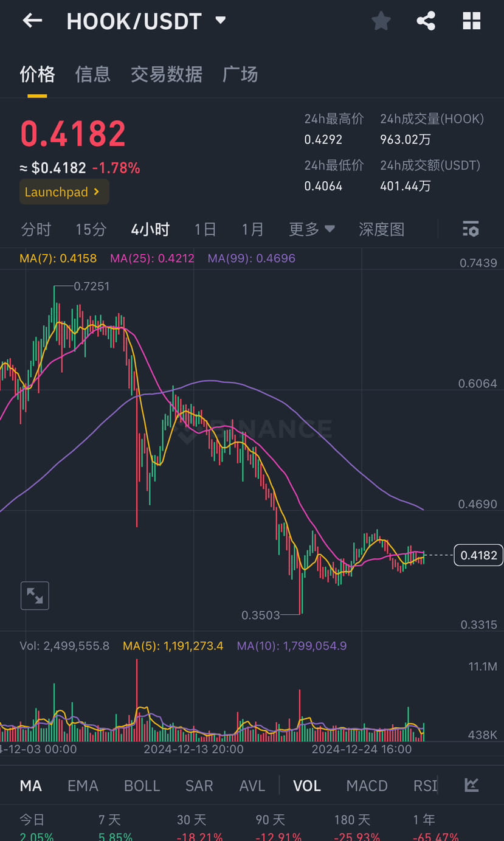
Task: Tap the chart settings icon beside 深度图
Action: coord(471,229)
